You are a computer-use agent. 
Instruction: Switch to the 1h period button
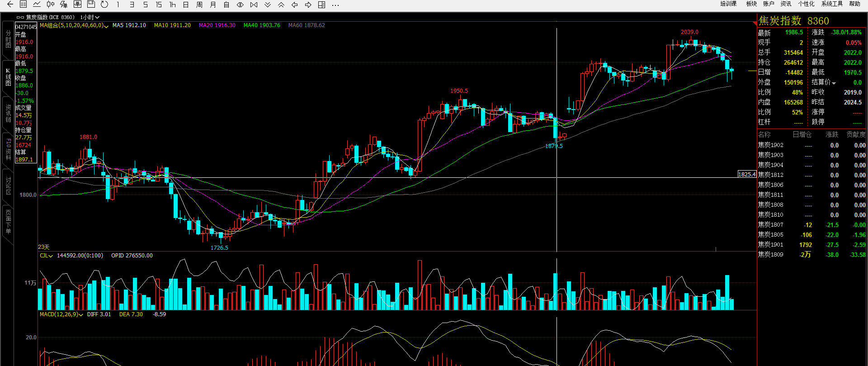tap(172, 5)
